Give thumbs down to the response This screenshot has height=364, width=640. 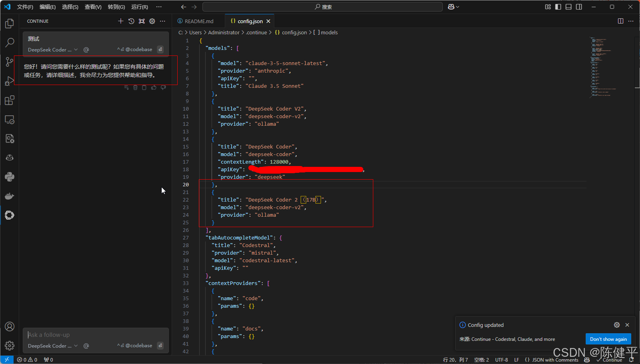pyautogui.click(x=163, y=87)
